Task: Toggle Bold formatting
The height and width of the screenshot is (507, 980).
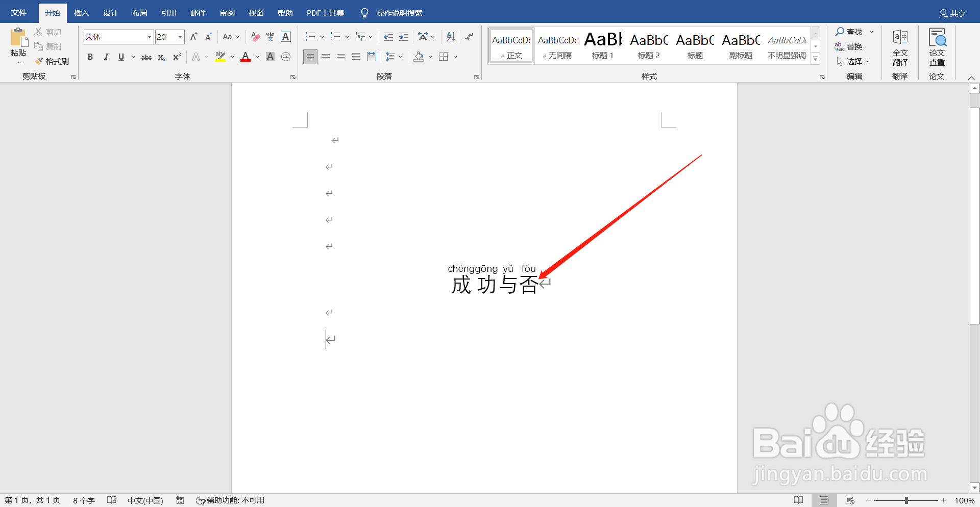Action: coord(90,57)
